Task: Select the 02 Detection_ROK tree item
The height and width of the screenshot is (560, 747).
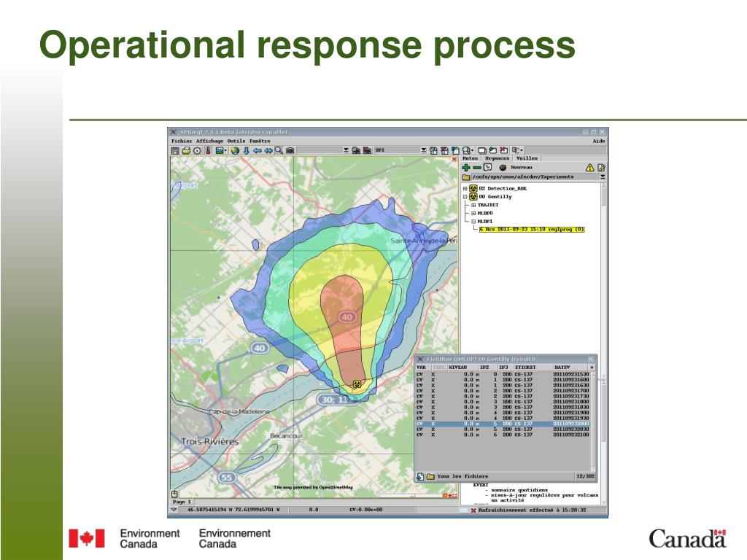Action: point(503,189)
